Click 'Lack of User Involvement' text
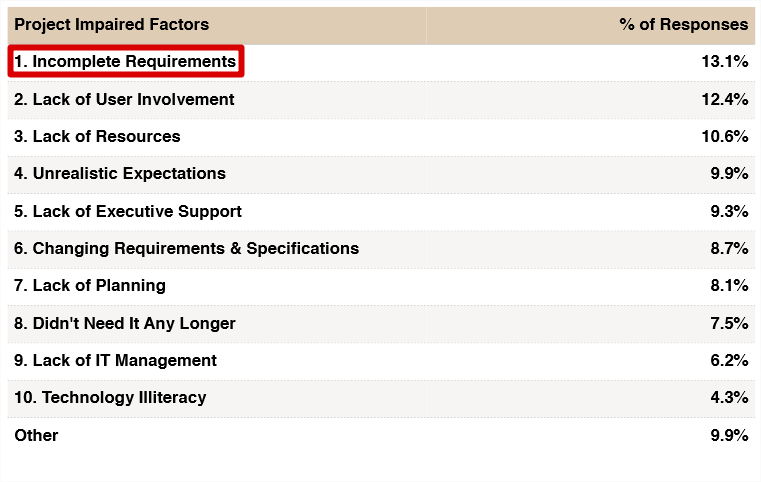761x482 pixels. point(124,99)
